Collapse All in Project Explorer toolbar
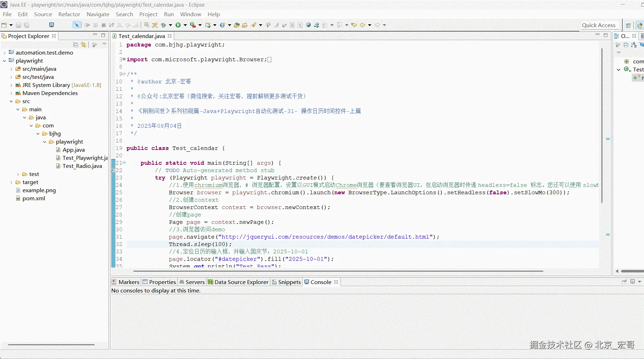 pyautogui.click(x=76, y=45)
